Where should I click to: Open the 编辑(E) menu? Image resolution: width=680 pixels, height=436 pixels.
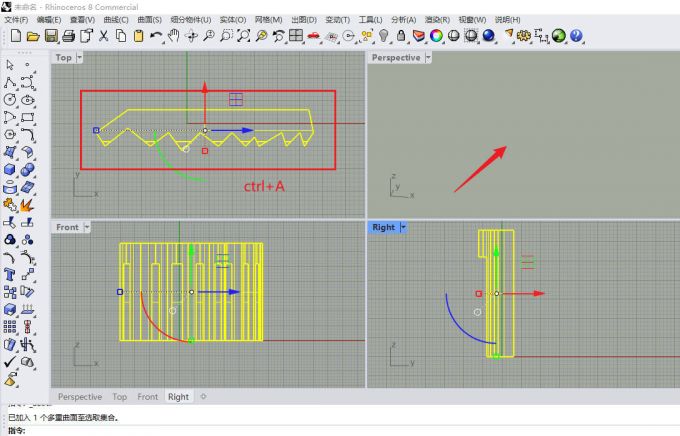pyautogui.click(x=49, y=20)
